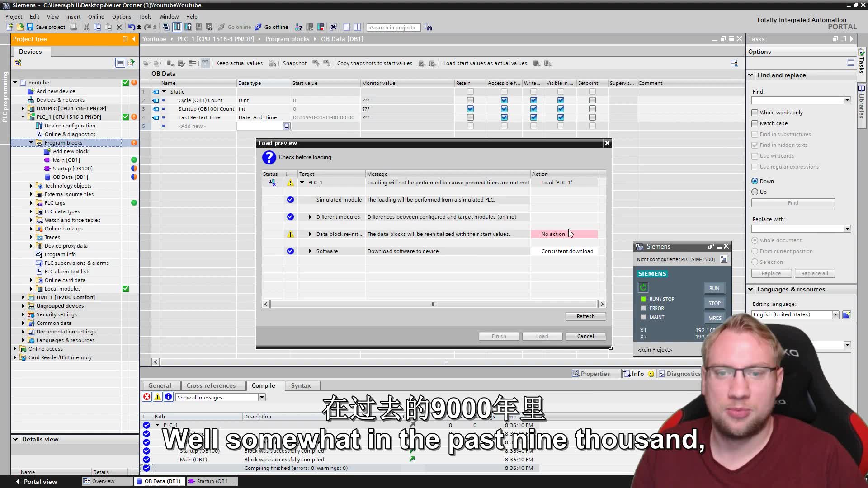Image resolution: width=868 pixels, height=488 pixels.
Task: Expand the Software row in Load preview
Action: [310, 251]
